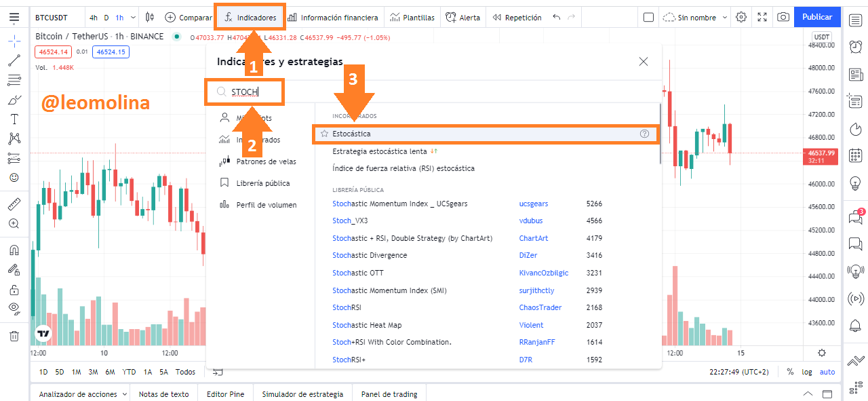Open the Panel de trading tab
The width and height of the screenshot is (868, 401).
[389, 394]
